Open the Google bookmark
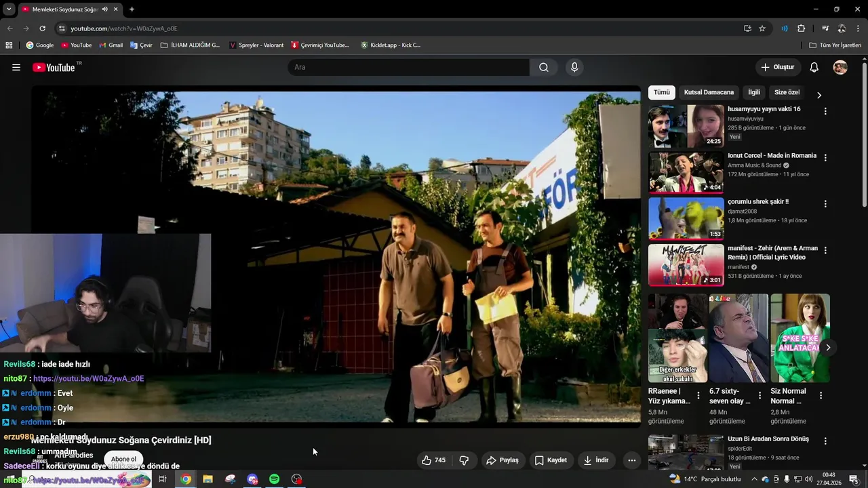Screen dimensions: 868x488 click(40, 45)
